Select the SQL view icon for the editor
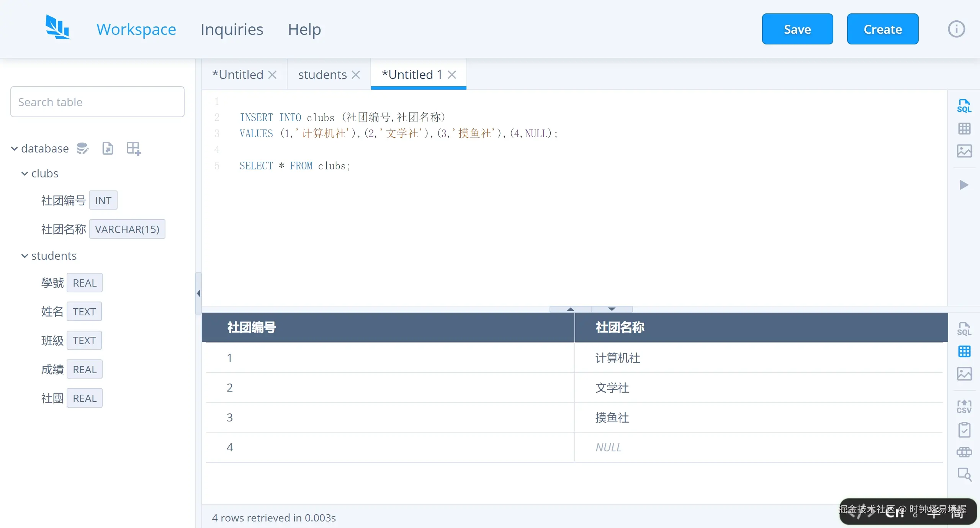 tap(965, 105)
